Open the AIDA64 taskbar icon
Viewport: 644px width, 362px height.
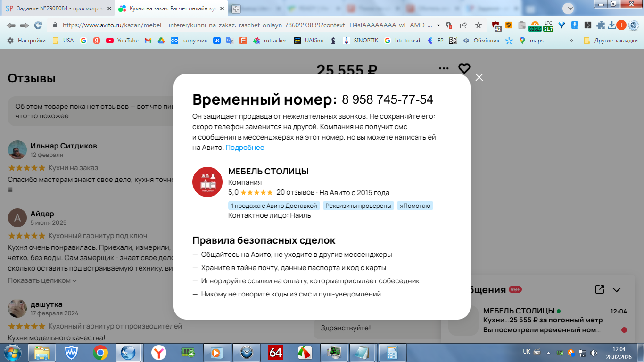275,353
